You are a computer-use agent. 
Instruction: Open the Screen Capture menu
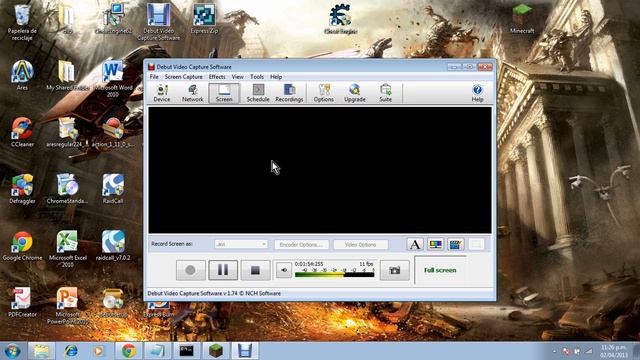183,77
